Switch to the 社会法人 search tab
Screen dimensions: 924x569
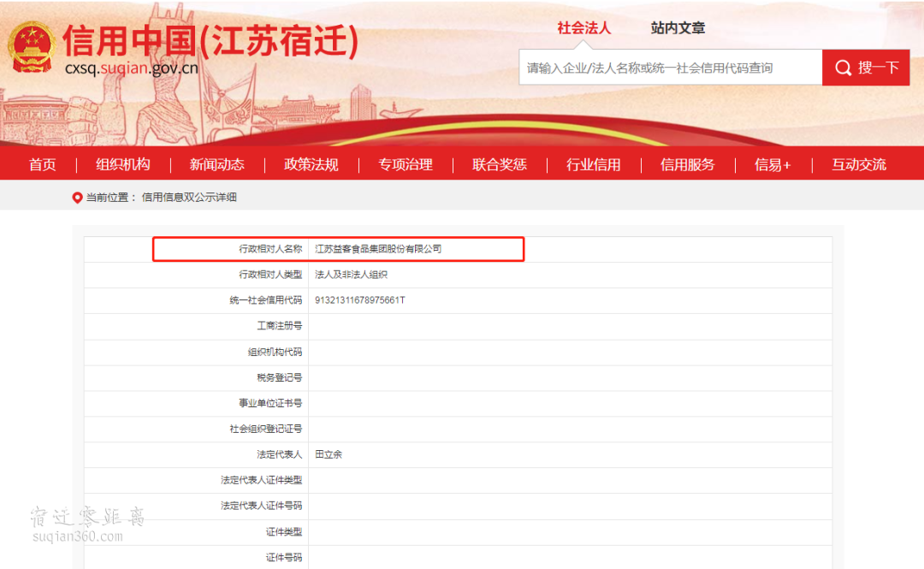[x=584, y=27]
